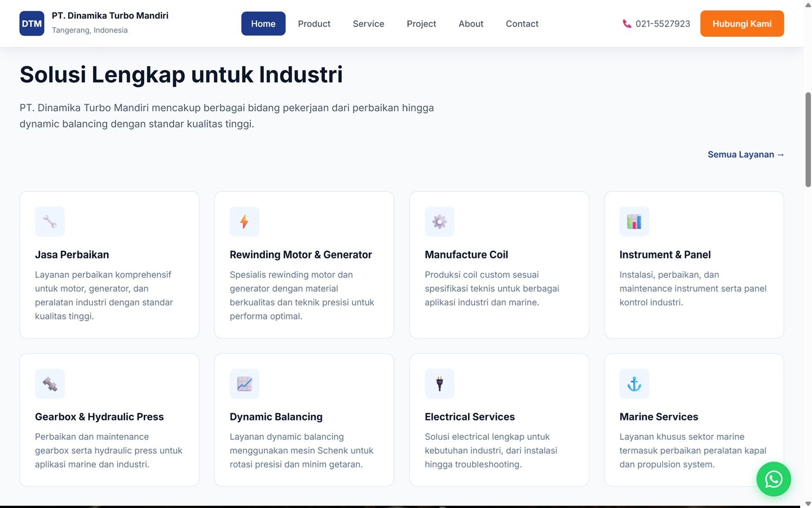The image size is (812, 508).
Task: Open the Manufacture Coil card title
Action: (466, 255)
